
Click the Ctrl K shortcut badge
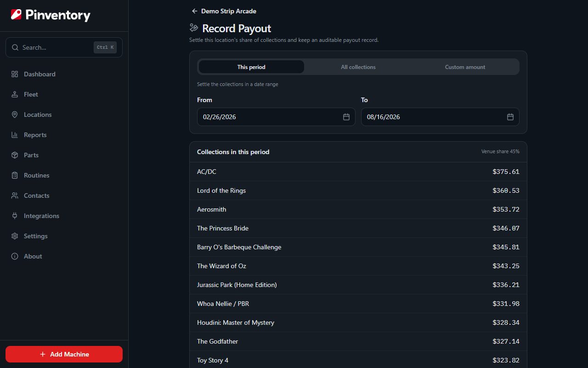(x=105, y=47)
